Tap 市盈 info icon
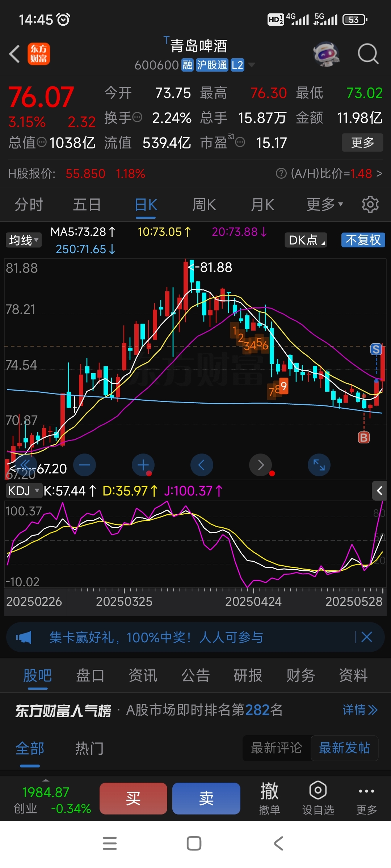 click(240, 142)
